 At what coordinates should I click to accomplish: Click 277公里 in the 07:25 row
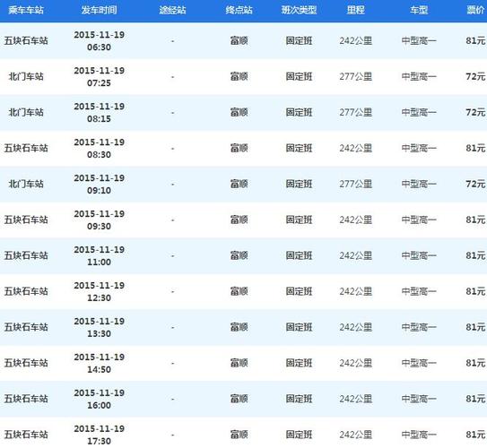tap(356, 77)
